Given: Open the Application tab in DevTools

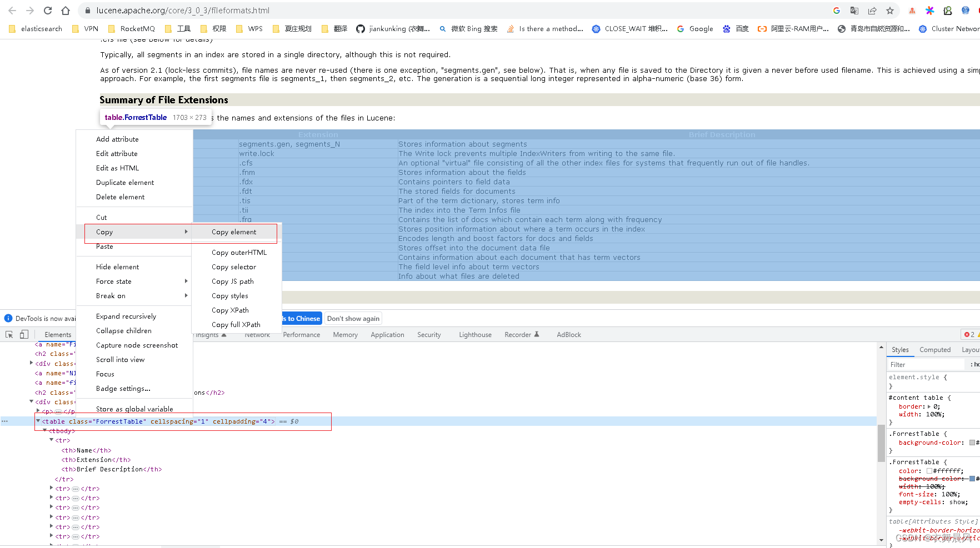Looking at the screenshot, I should [387, 334].
